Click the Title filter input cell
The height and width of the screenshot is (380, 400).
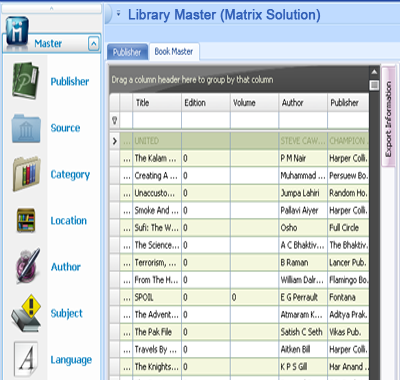pyautogui.click(x=157, y=120)
